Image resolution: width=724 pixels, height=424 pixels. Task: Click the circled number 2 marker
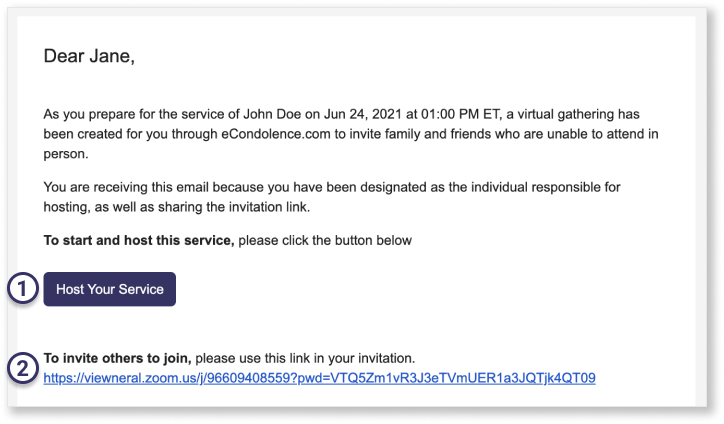click(x=23, y=368)
